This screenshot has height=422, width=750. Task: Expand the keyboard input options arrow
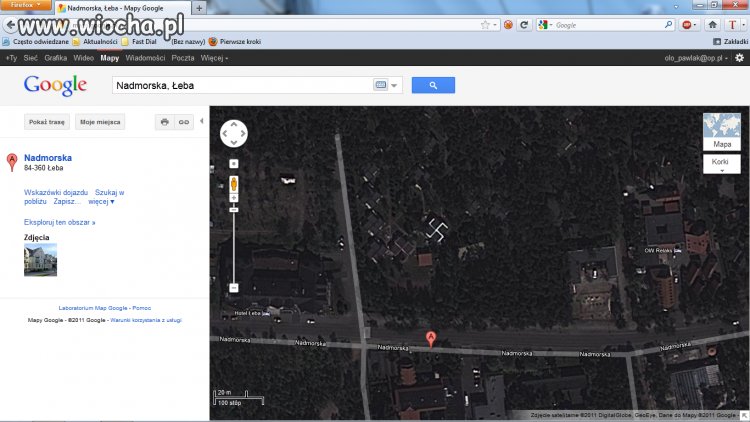point(394,86)
